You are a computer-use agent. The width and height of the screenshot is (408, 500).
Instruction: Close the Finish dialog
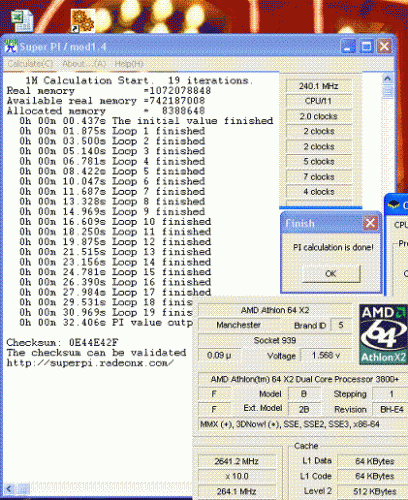(x=370, y=223)
